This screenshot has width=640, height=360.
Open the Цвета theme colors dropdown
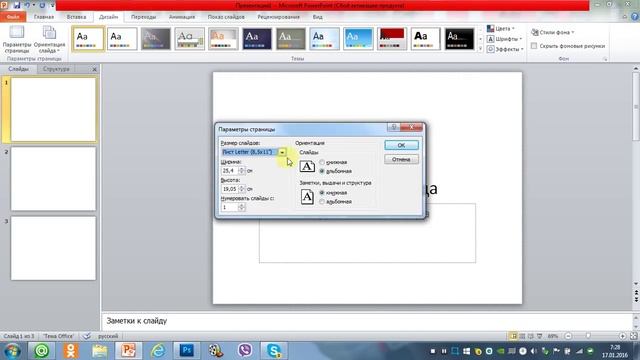[501, 29]
